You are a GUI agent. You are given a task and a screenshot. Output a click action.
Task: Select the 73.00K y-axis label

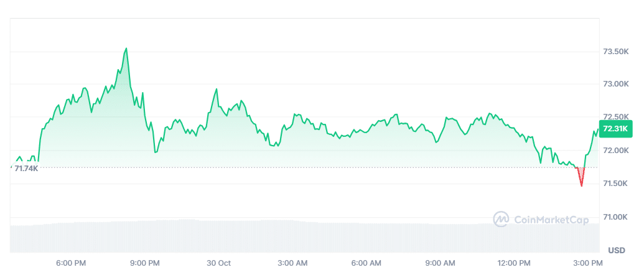click(616, 84)
